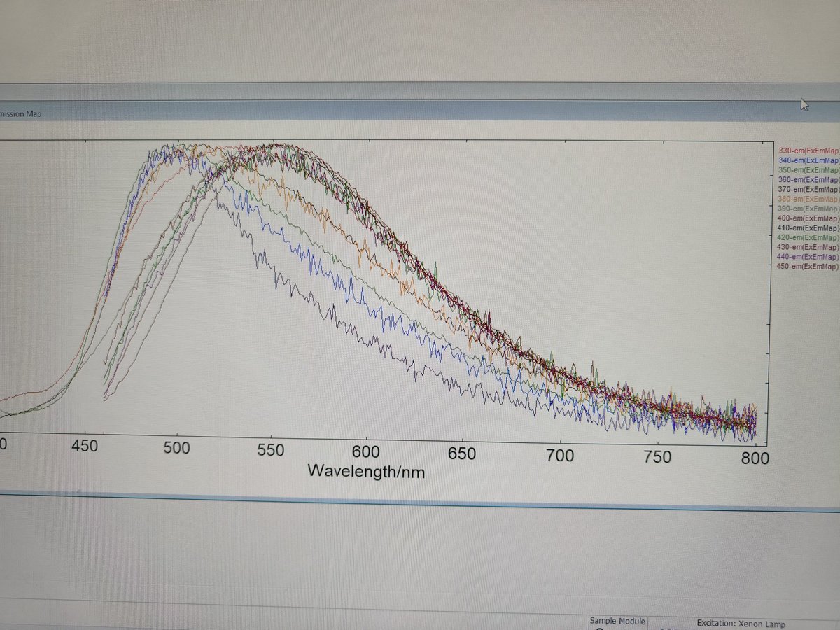Click the Wavelength/nm axis title
The image size is (840, 630).
pos(366,471)
